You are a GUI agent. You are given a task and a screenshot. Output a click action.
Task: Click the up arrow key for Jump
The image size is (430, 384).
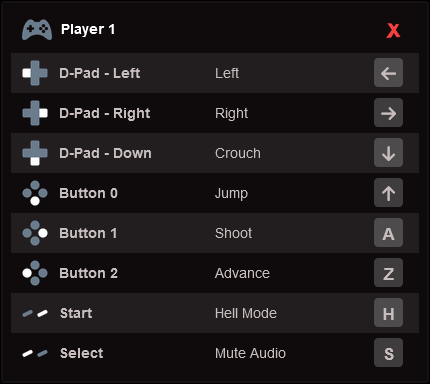tap(388, 193)
